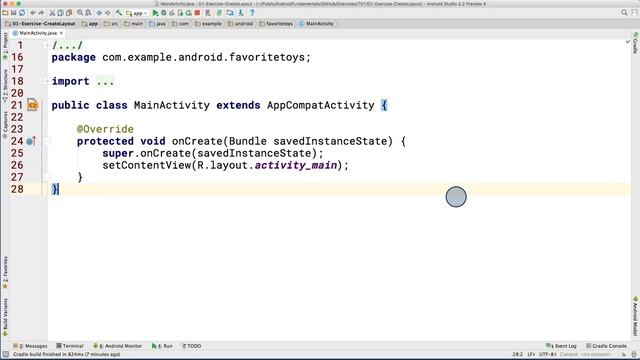Click the fold end marker on line 27
640x360 pixels.
tap(47, 177)
